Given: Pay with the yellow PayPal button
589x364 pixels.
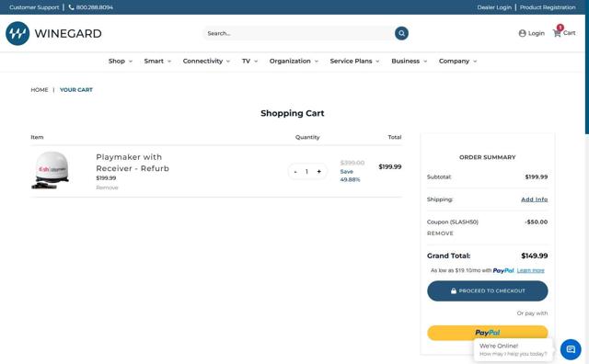Looking at the screenshot, I should point(487,333).
